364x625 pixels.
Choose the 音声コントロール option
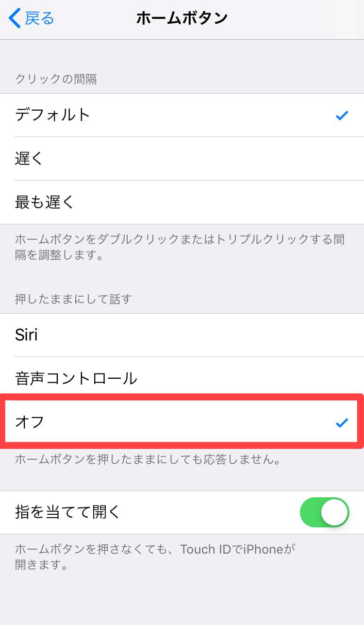pyautogui.click(x=76, y=378)
